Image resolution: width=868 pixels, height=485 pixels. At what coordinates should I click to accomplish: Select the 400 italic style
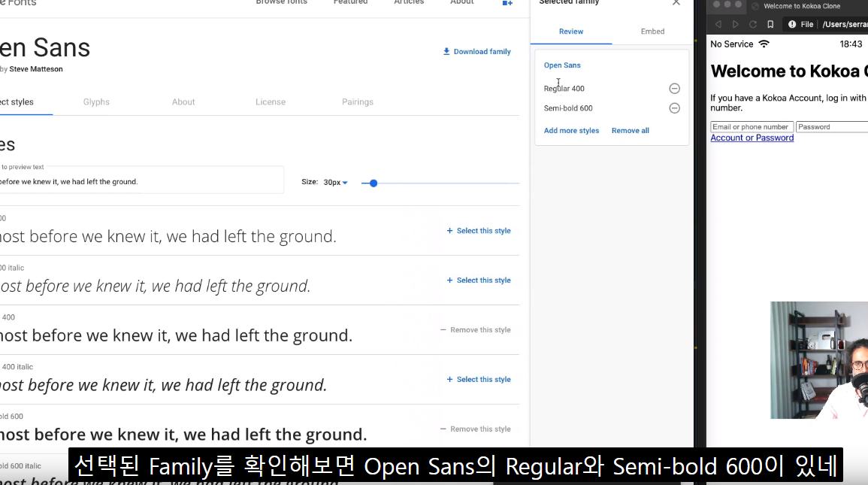point(479,379)
